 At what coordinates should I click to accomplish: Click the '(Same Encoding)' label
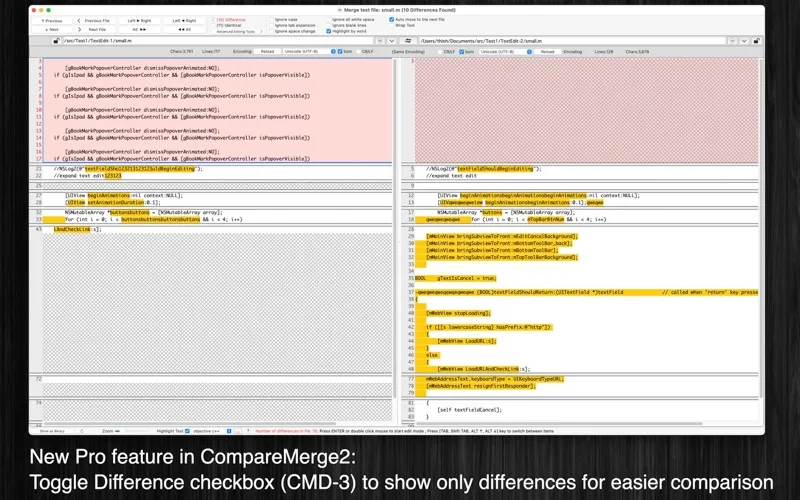pyautogui.click(x=408, y=52)
